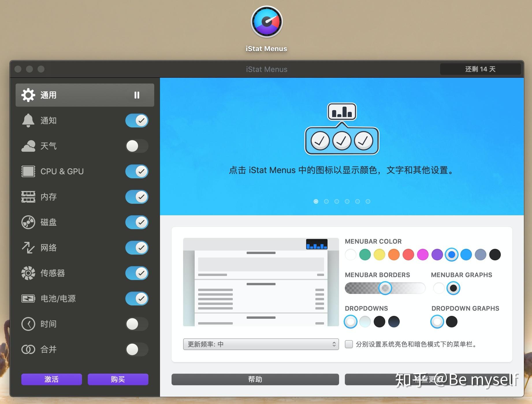Select black Dropdown Graphs option
Viewport: 532px width, 404px height.
[452, 322]
